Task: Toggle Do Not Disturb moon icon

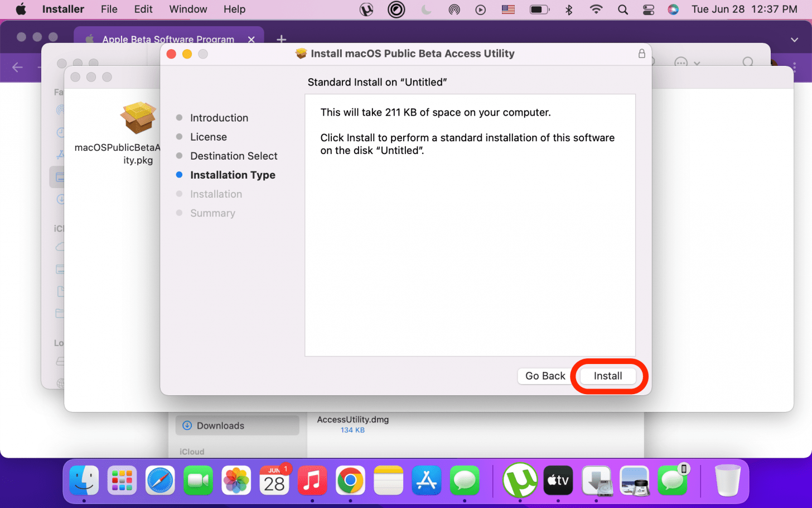Action: (x=426, y=9)
